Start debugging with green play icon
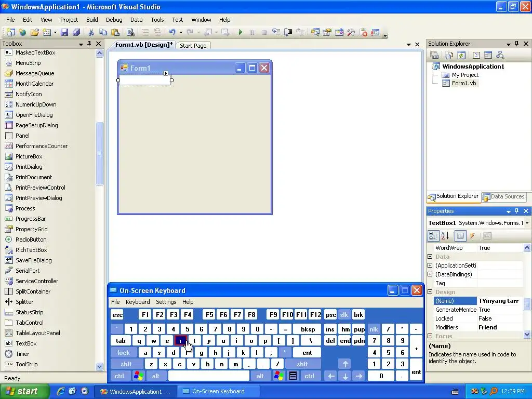 240,32
